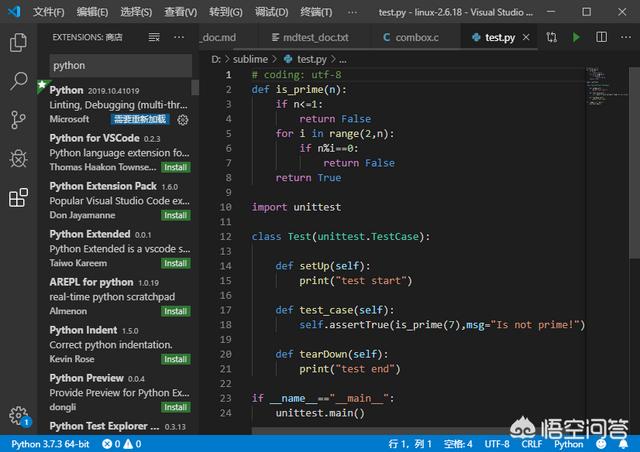Click the warnings count in status bar
The width and height of the screenshot is (640, 452).
pyautogui.click(x=133, y=444)
